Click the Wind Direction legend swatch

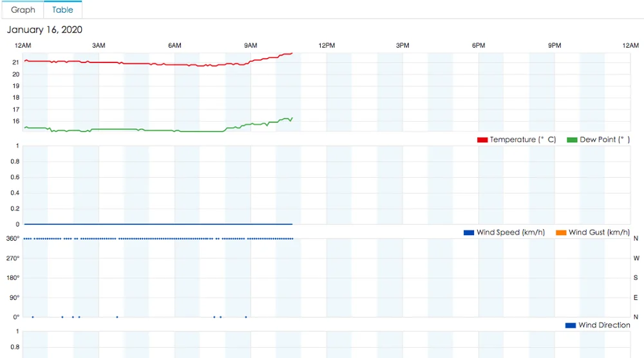[x=570, y=325]
